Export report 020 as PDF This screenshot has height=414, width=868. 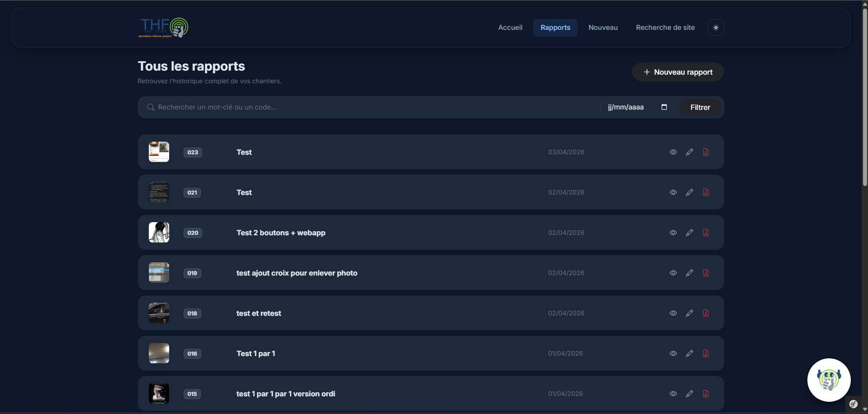706,233
